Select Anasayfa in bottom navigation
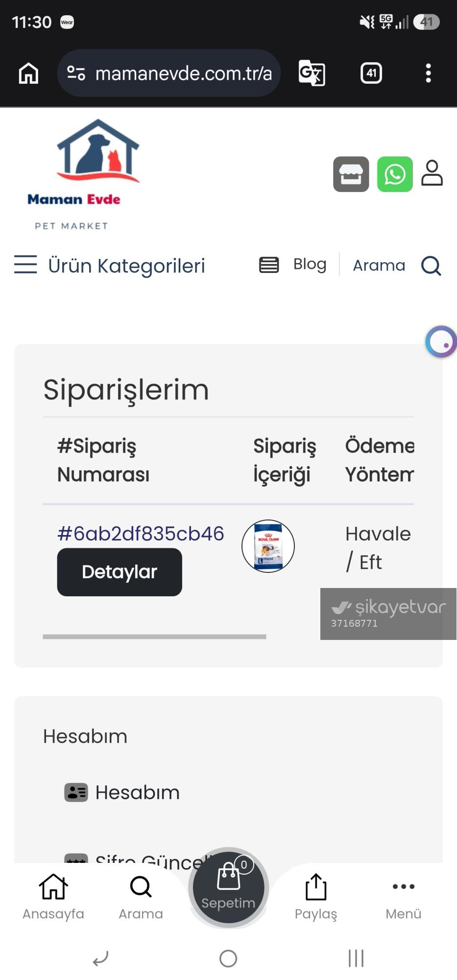The height and width of the screenshot is (980, 457). pyautogui.click(x=53, y=897)
